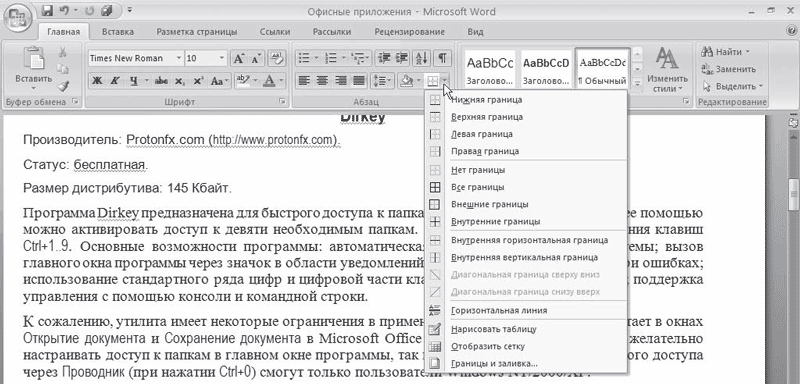Click the Заменить button
The image size is (800, 384).
pyautogui.click(x=729, y=69)
